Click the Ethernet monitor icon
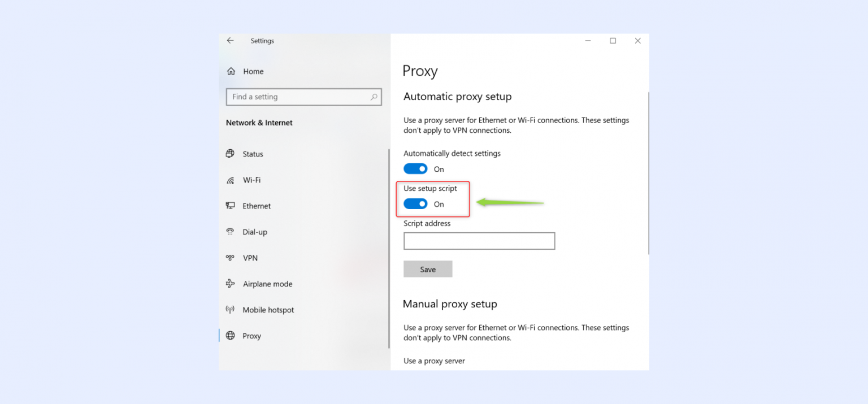Screen dimensions: 868x404 click(x=230, y=206)
